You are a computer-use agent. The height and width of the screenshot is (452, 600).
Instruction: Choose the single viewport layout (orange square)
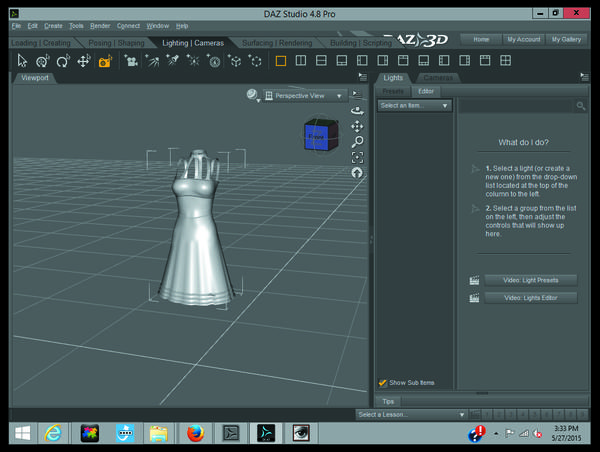pos(280,61)
